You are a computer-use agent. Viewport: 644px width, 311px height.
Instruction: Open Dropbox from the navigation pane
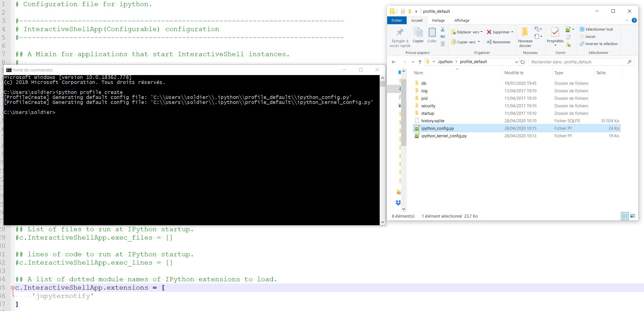point(399,203)
